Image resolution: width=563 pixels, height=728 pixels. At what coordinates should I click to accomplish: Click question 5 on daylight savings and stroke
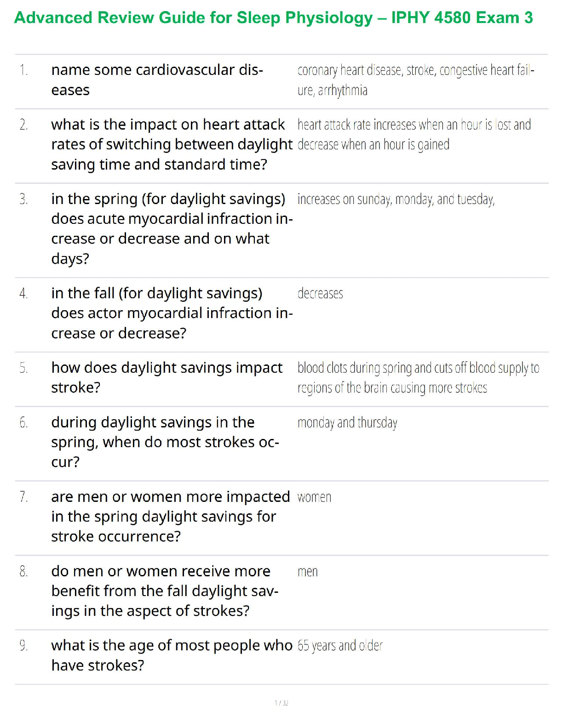click(167, 377)
